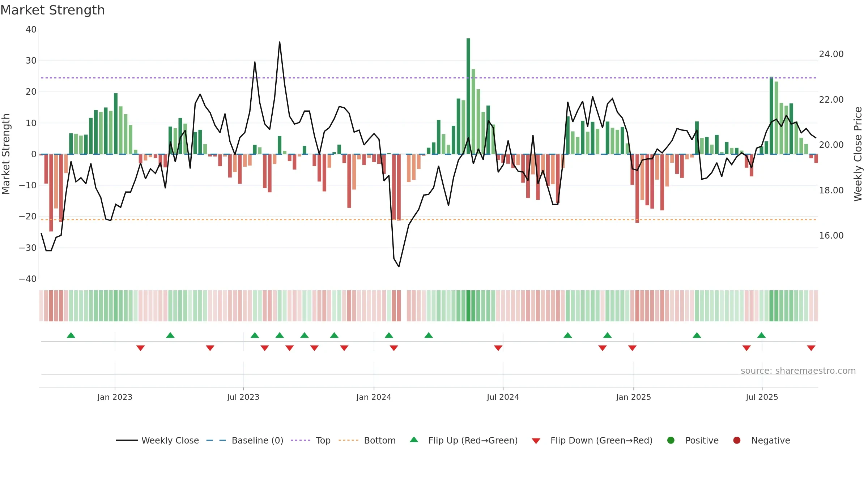This screenshot has height=488, width=868.
Task: Click the Jul 2025 axis label
Action: pos(762,397)
